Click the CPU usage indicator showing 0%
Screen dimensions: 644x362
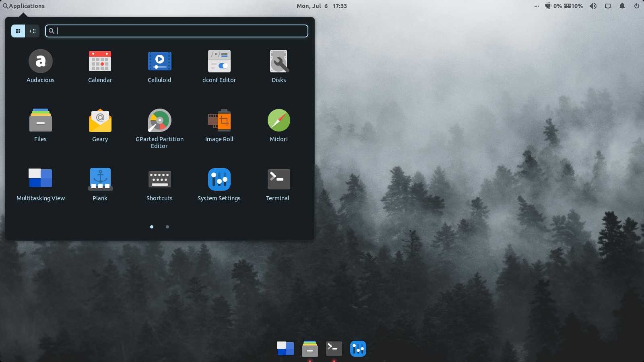pyautogui.click(x=553, y=6)
